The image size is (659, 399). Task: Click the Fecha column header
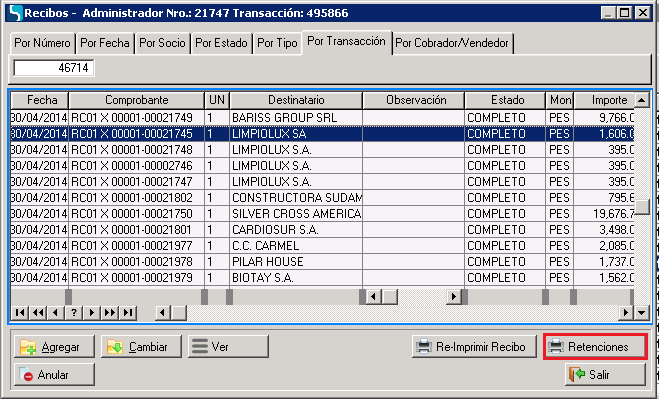point(40,100)
